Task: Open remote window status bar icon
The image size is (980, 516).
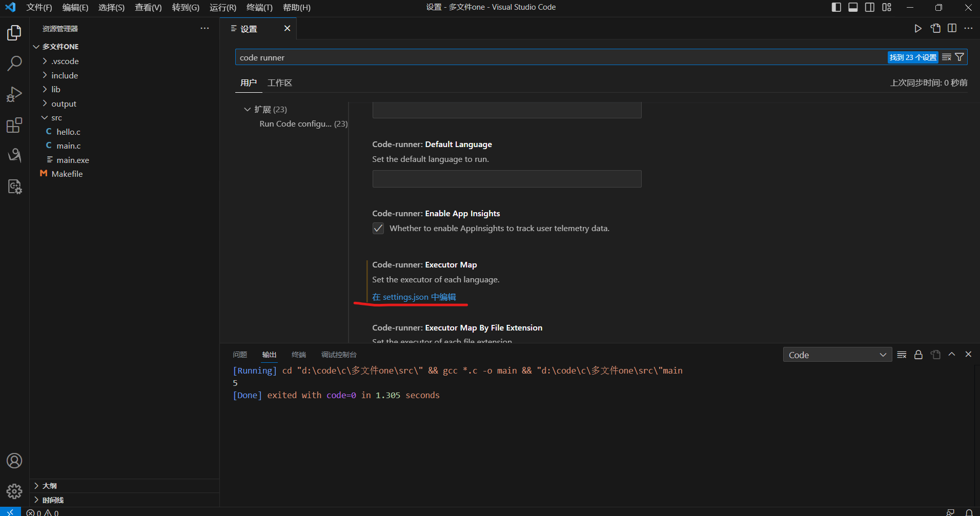Action: point(10,512)
